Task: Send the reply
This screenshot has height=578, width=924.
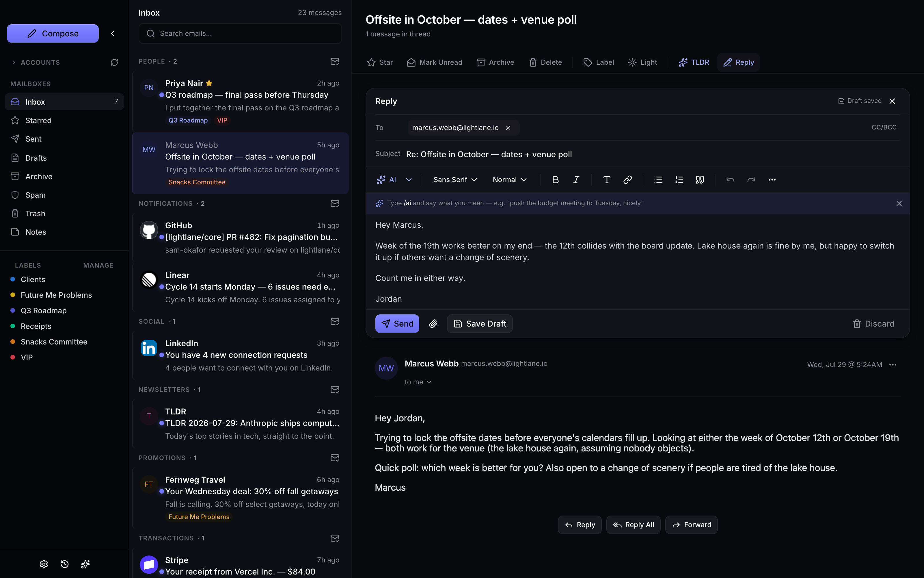Action: pos(397,324)
